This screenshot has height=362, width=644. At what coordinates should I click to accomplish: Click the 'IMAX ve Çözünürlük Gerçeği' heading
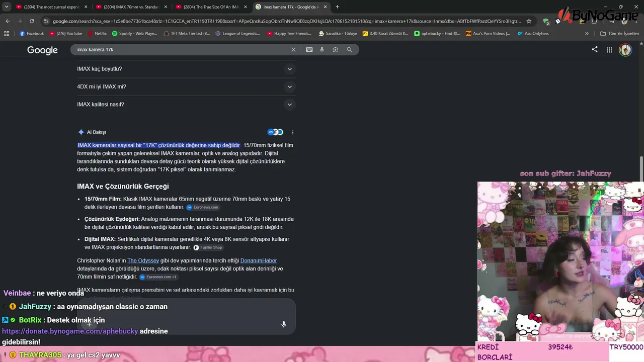(x=123, y=187)
